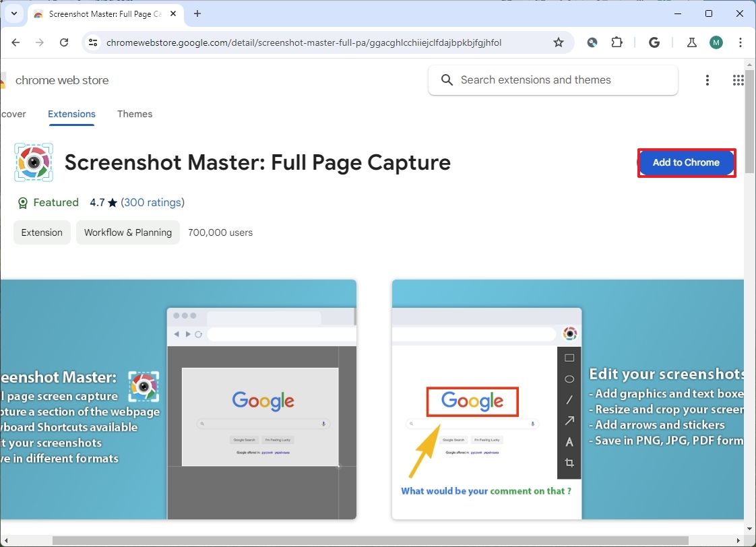Switch to the Themes tab
The height and width of the screenshot is (547, 756).
135,114
